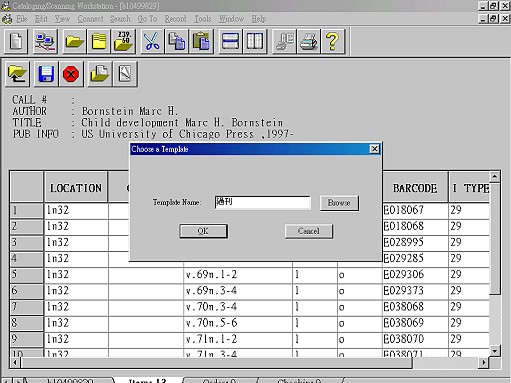This screenshot has height=383, width=511.
Task: Select row header number 8
Action: 27,323
